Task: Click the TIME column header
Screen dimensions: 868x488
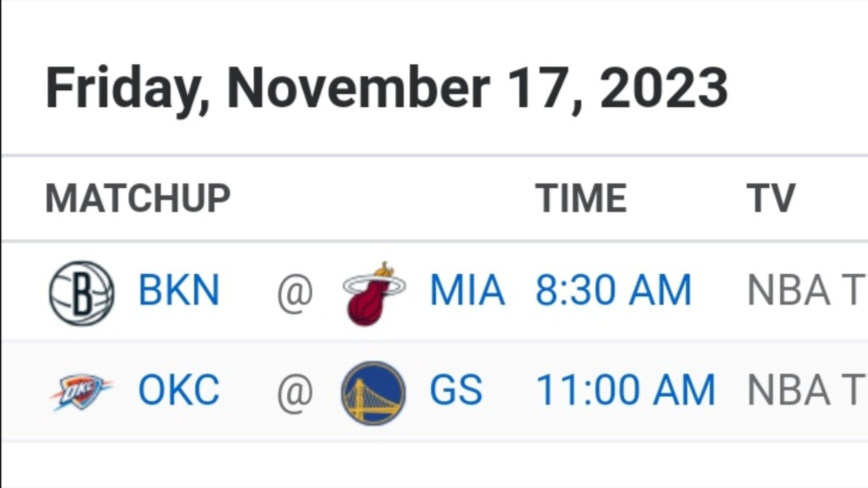Action: pos(581,198)
